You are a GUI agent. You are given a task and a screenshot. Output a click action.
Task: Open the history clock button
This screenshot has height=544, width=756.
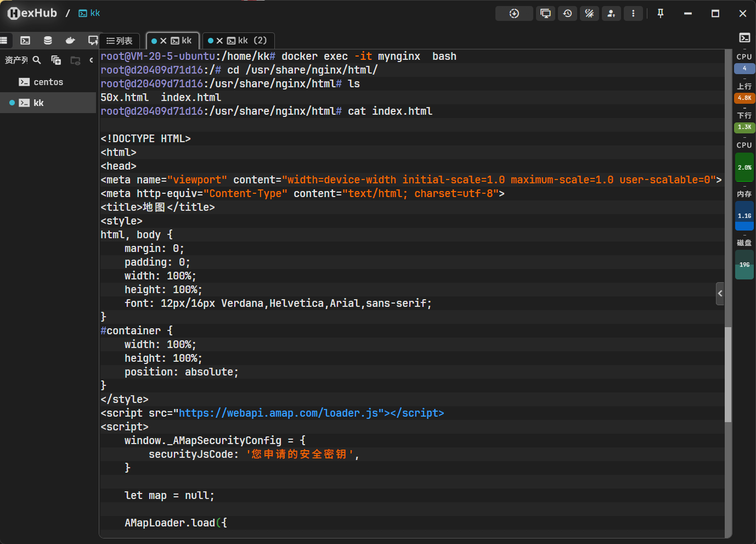(567, 13)
